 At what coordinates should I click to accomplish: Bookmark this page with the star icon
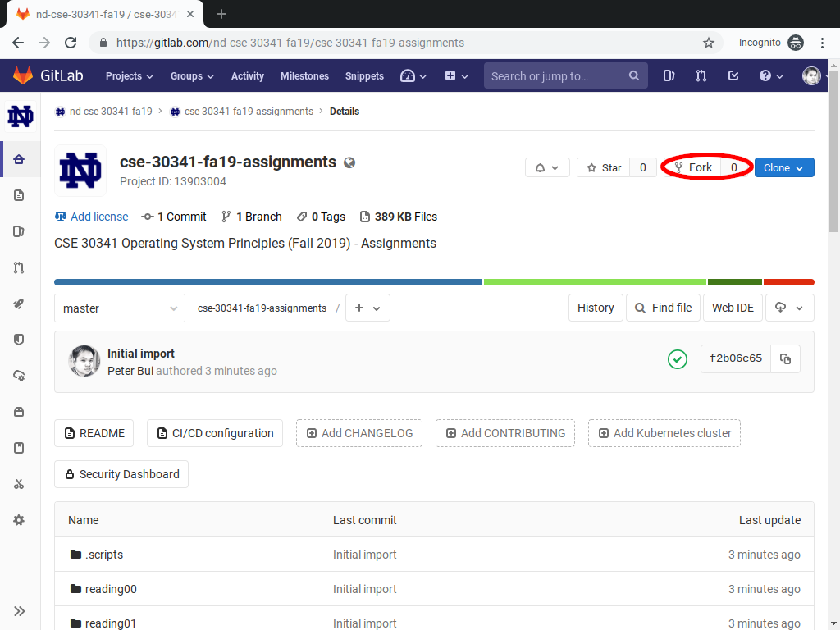click(x=708, y=43)
